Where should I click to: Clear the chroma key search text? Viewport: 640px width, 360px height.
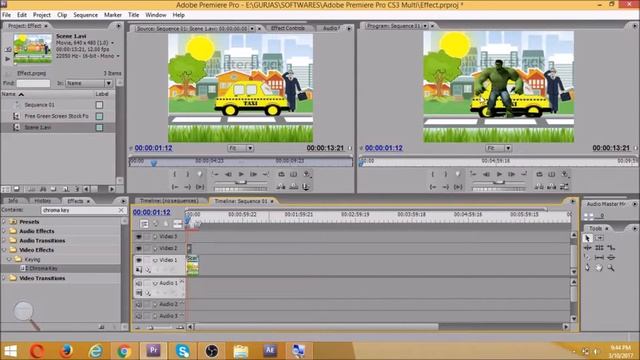point(121,210)
